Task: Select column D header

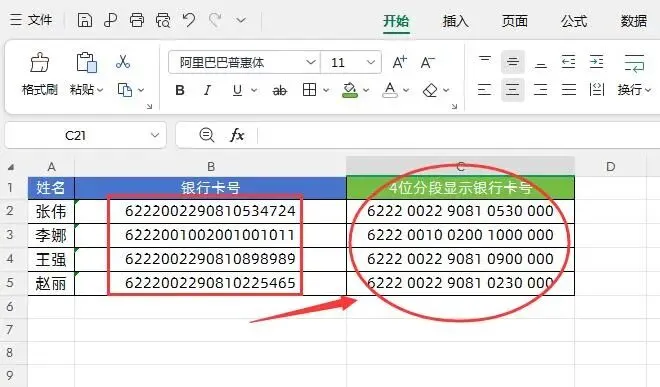Action: 611,167
